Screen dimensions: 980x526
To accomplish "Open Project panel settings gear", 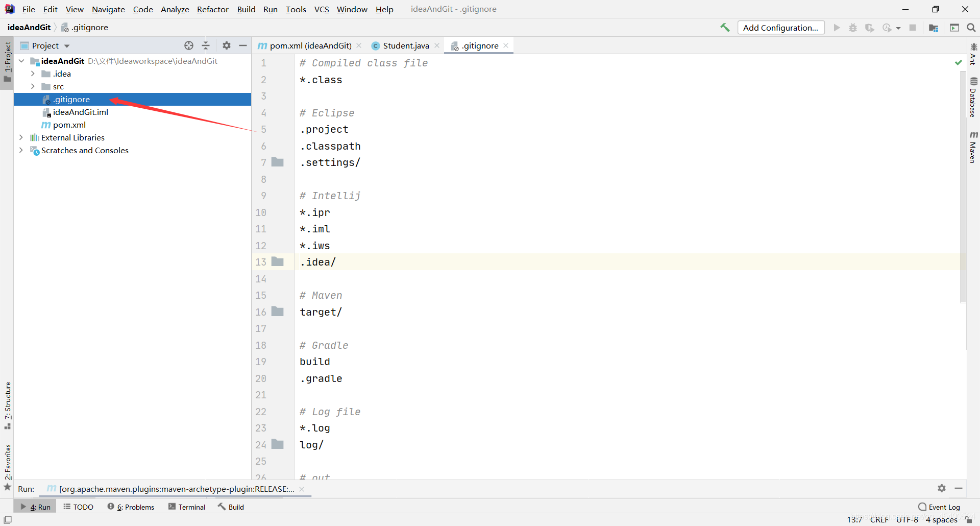I will [x=227, y=45].
